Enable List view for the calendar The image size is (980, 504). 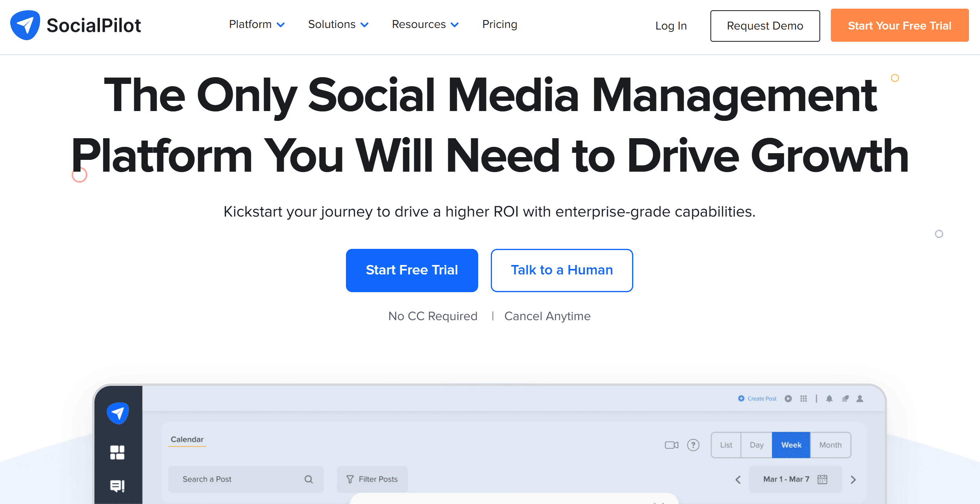coord(725,445)
